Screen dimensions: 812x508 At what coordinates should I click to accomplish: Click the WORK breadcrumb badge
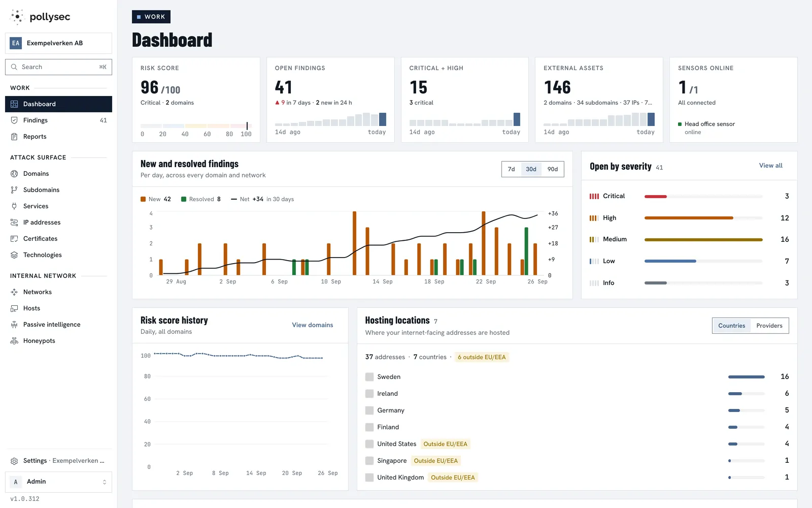(x=151, y=17)
